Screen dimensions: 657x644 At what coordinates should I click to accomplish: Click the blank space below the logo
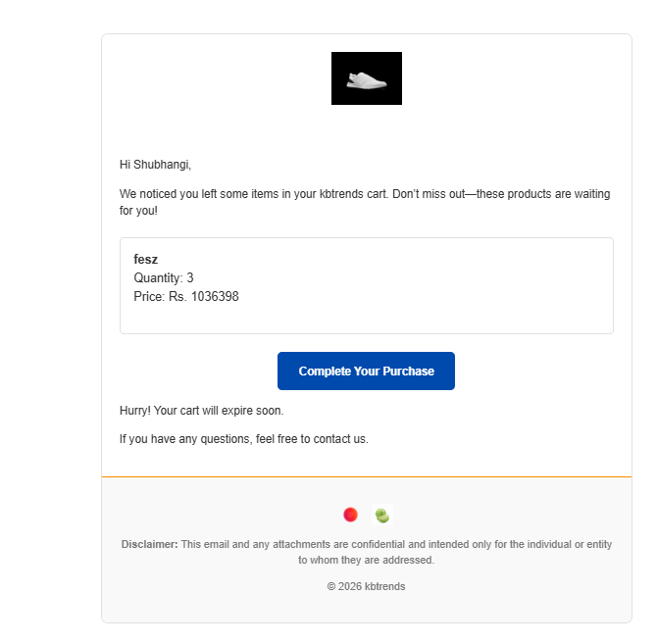(x=366, y=127)
